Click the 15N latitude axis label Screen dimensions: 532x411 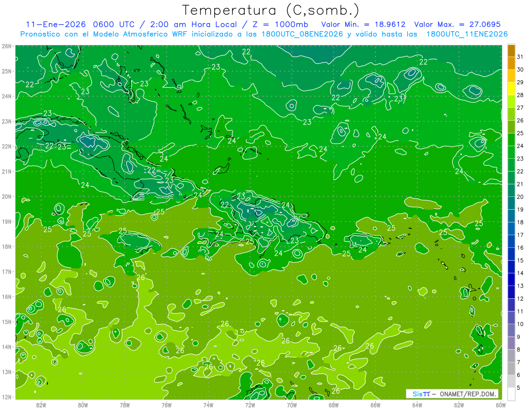click(7, 321)
